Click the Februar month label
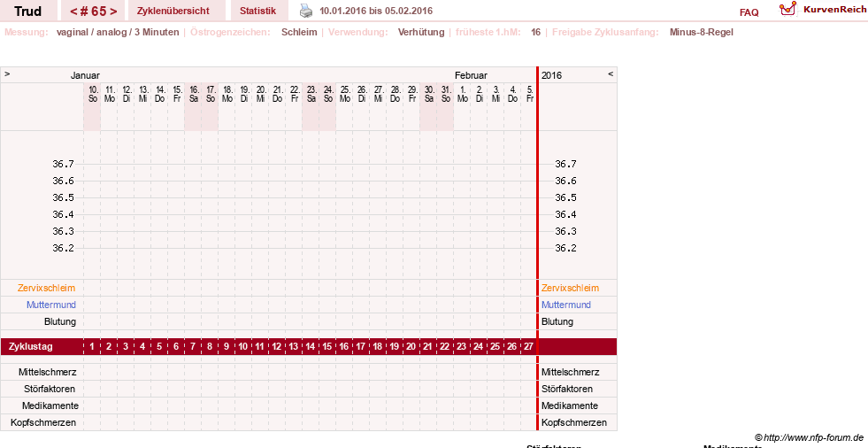Image resolution: width=868 pixels, height=448 pixels. 471,75
